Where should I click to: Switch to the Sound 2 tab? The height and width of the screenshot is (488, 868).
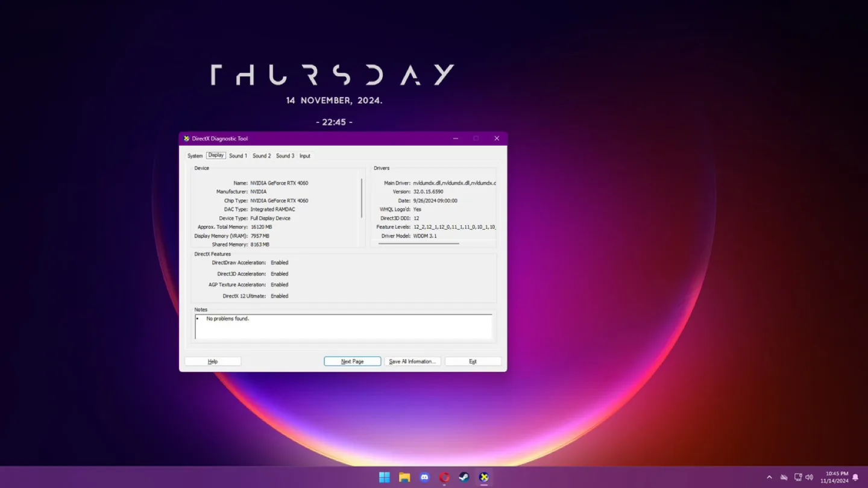262,156
